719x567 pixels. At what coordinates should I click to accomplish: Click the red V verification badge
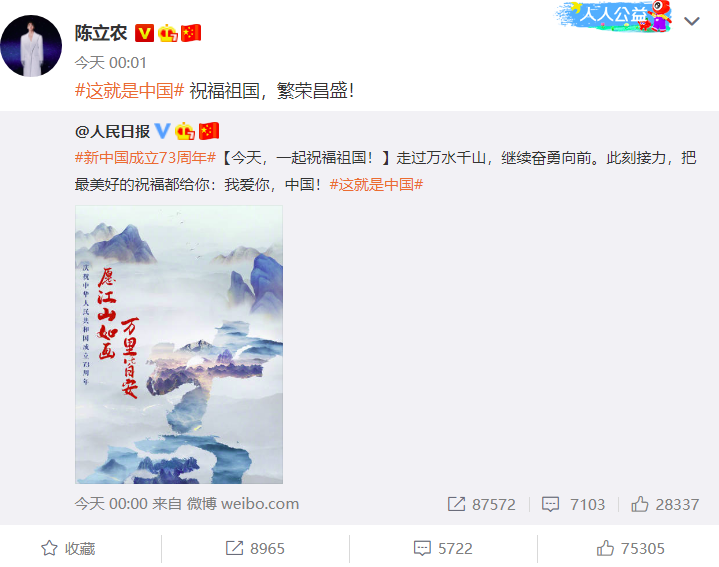coord(144,33)
